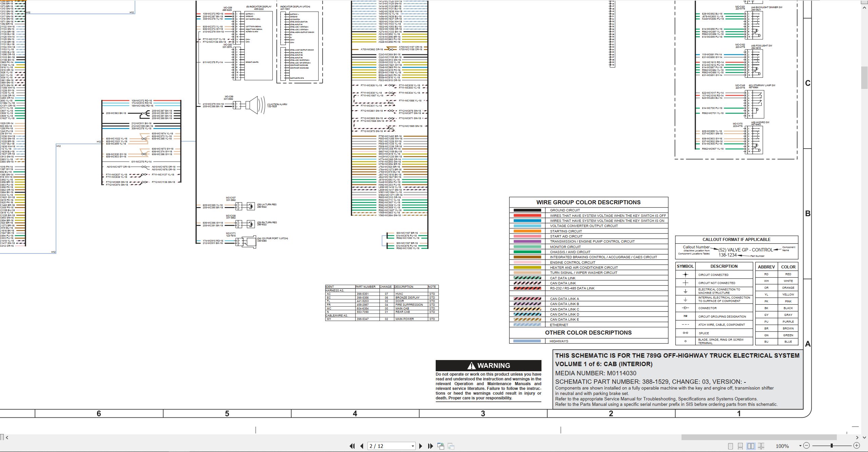Click the horizontal scroll right arrow
Image resolution: width=868 pixels, height=452 pixels.
[x=857, y=437]
